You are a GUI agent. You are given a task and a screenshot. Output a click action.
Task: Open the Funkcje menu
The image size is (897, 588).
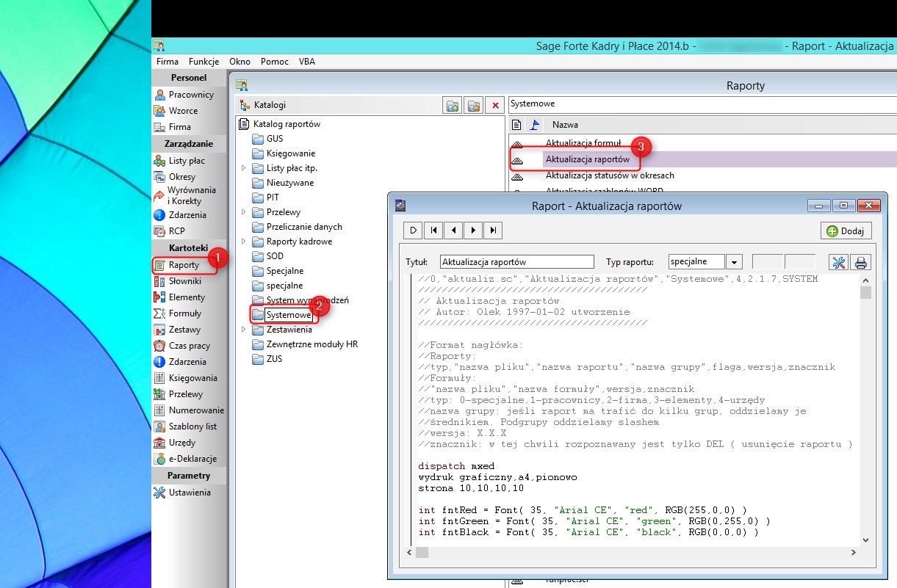point(203,62)
